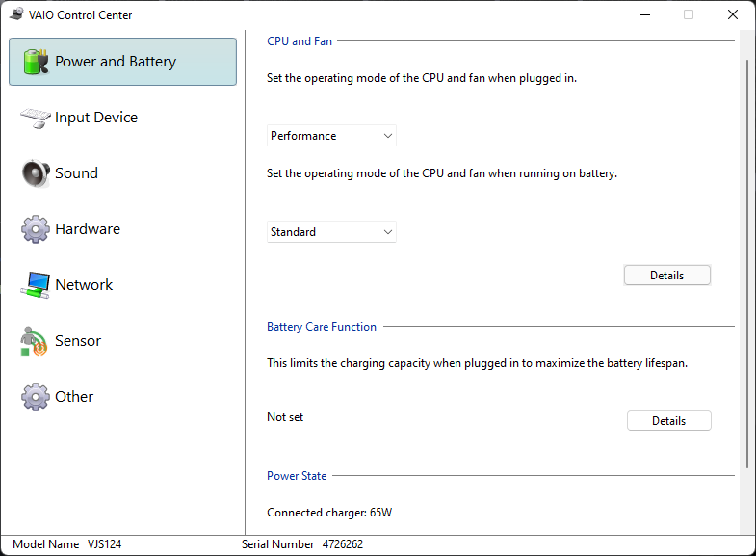
Task: Open Details for Battery Care Function
Action: tap(668, 421)
